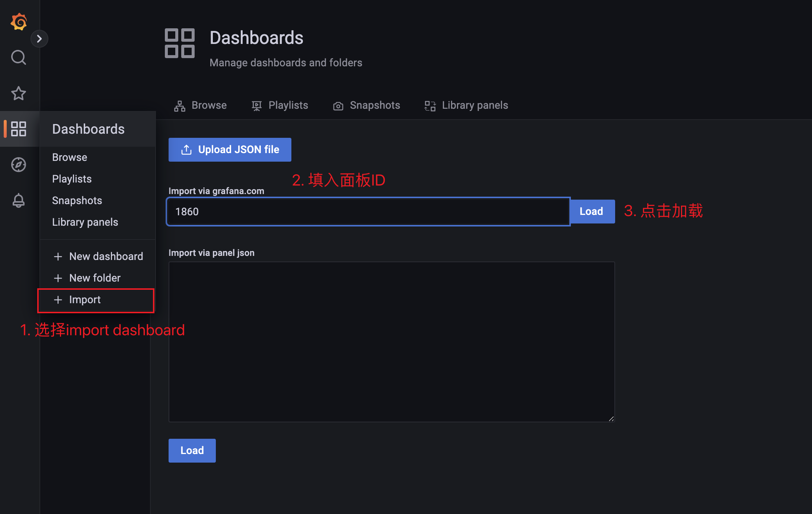Open the Snapshots tab
Image resolution: width=812 pixels, height=514 pixels.
[367, 105]
